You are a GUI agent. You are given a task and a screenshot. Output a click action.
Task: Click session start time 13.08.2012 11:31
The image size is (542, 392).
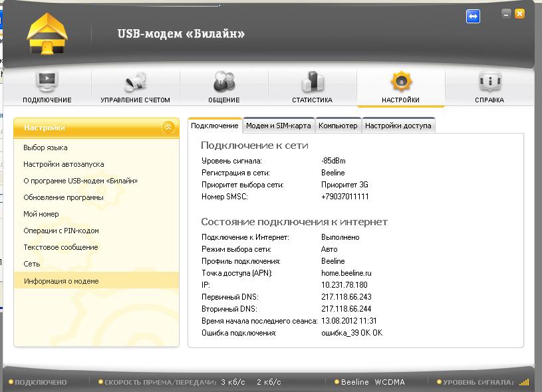tap(348, 321)
